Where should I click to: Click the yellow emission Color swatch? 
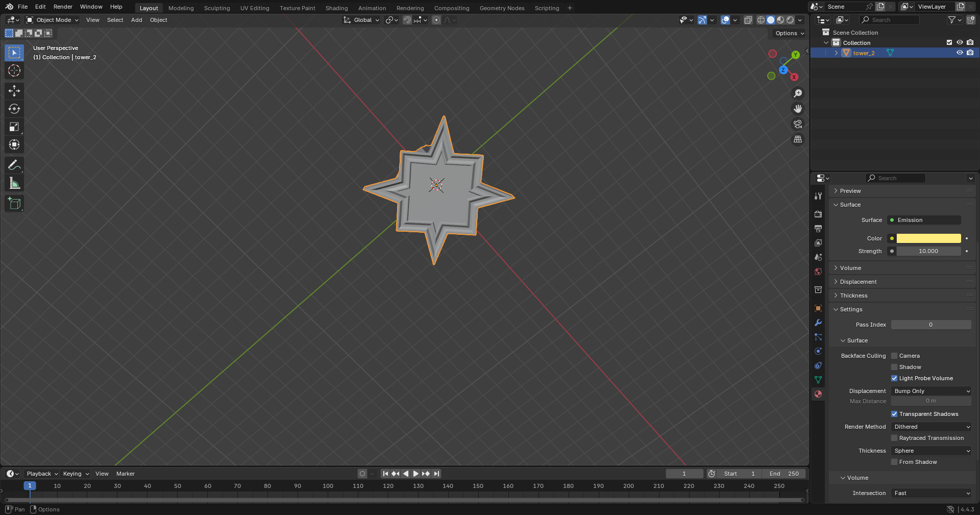coord(928,238)
